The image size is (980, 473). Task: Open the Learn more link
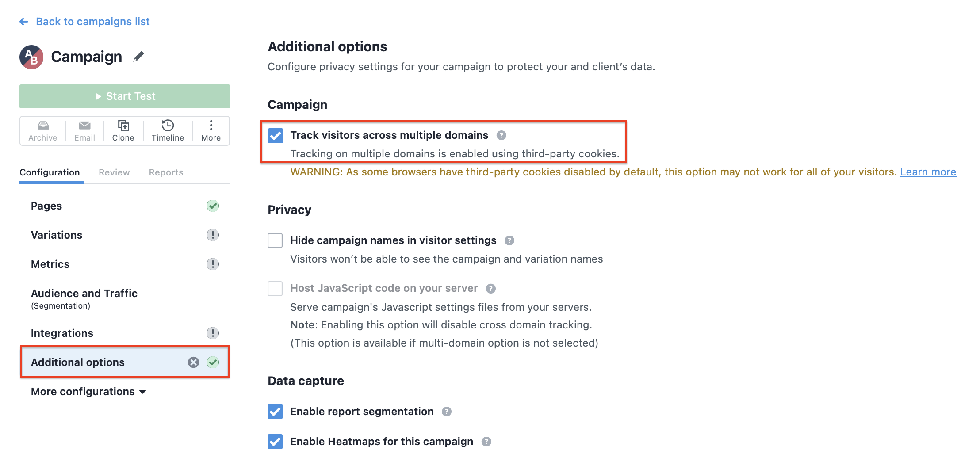(928, 172)
